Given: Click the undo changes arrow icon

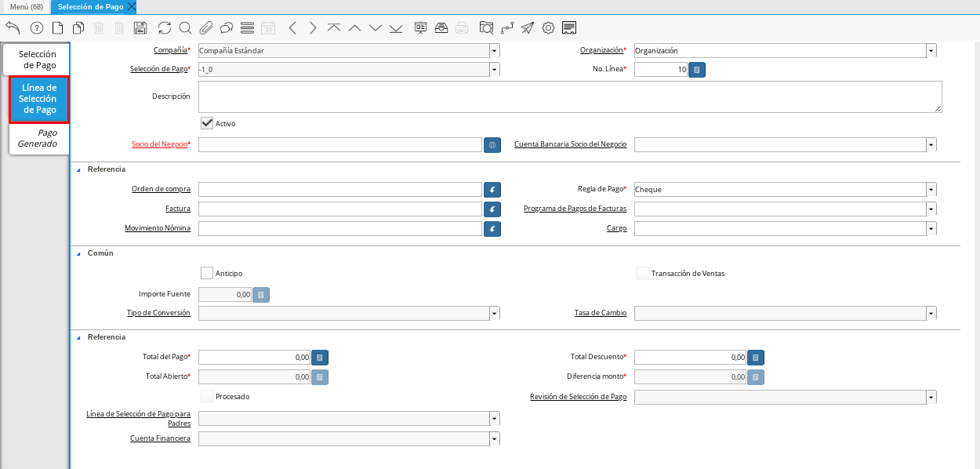Looking at the screenshot, I should click(x=13, y=28).
